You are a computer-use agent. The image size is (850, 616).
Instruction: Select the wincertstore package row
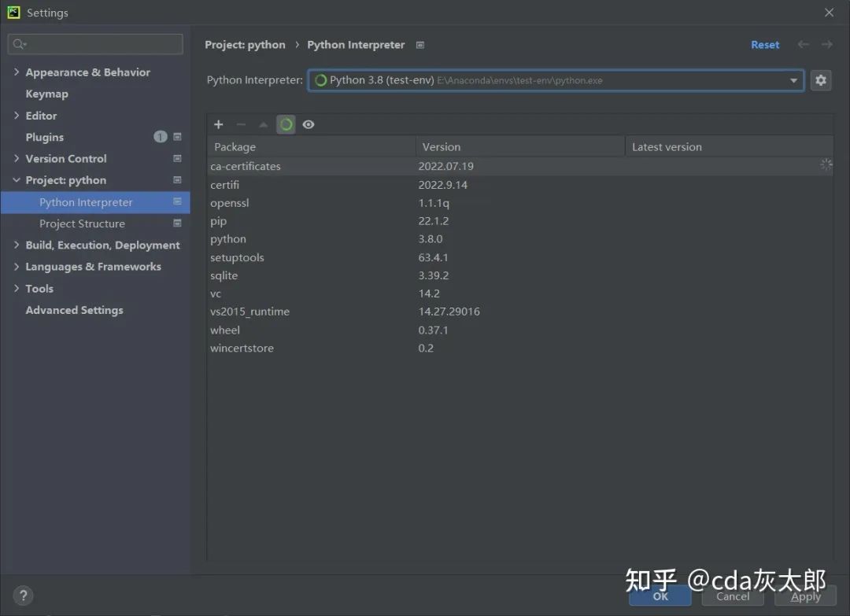520,348
